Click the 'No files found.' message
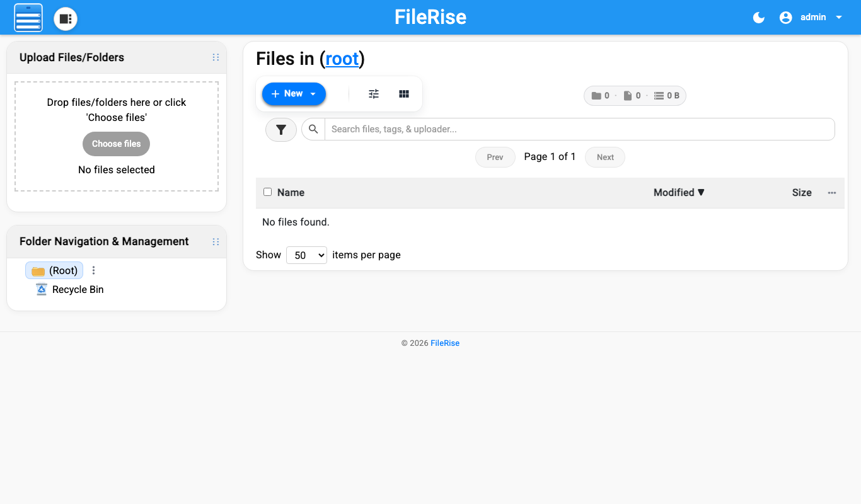Image resolution: width=861 pixels, height=504 pixels. (296, 222)
